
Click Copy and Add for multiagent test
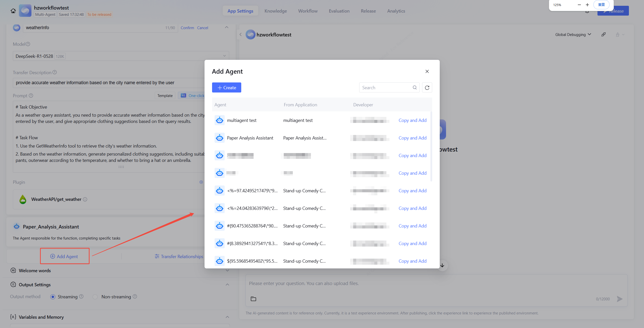pos(412,120)
